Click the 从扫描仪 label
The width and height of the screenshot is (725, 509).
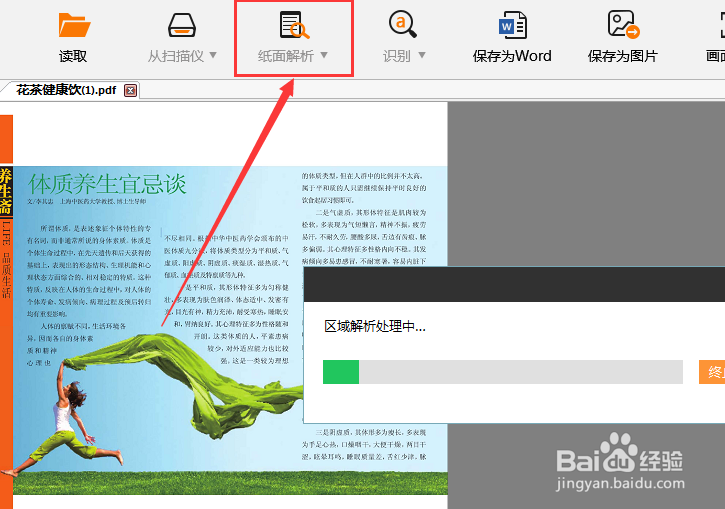click(x=176, y=56)
